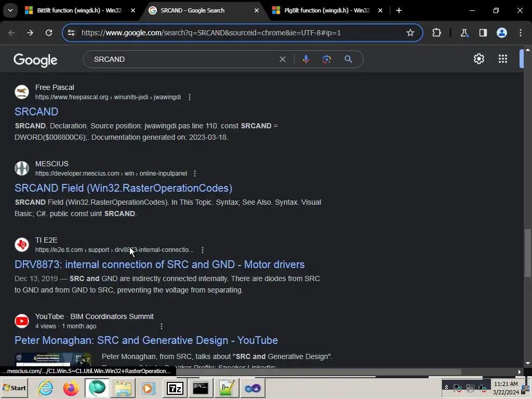The image size is (532, 399).
Task: Open Google quick settings gear
Action: pos(478,59)
